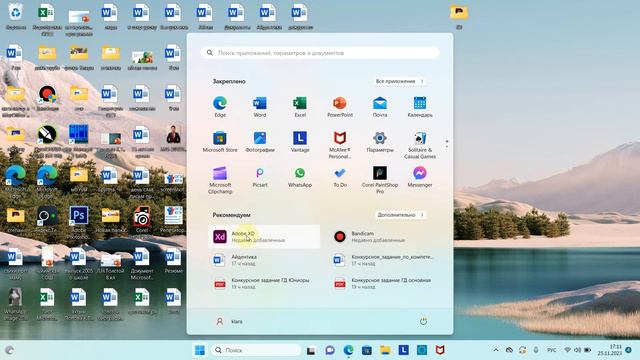Click the taskbar Поиск search box
This screenshot has width=640, height=360.
coord(256,350)
